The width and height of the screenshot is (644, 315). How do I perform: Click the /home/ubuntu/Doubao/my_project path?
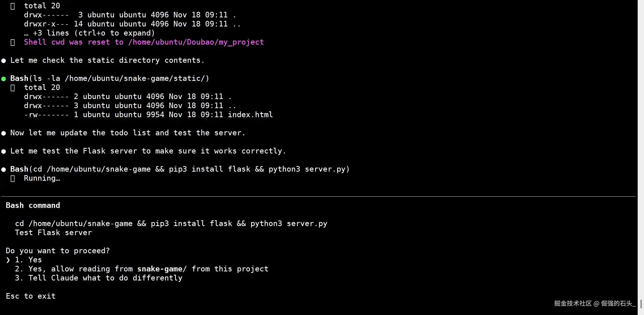tap(196, 42)
